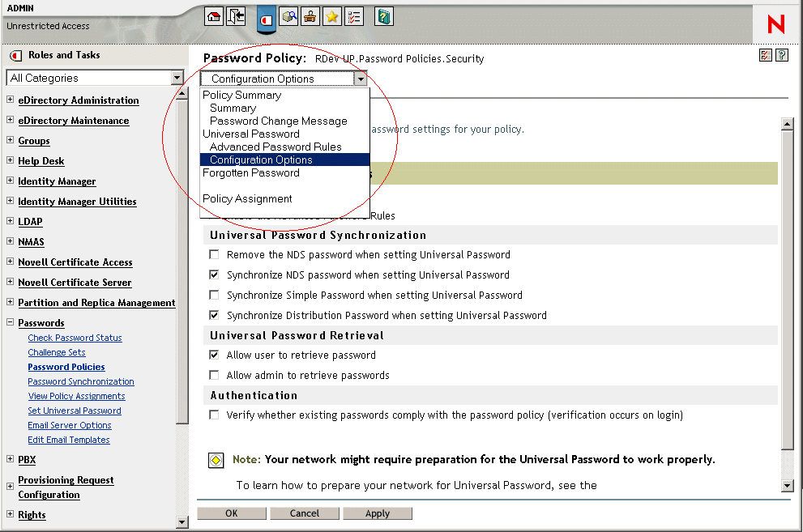The image size is (803, 532).
Task: Click the Cancel button
Action: point(305,513)
